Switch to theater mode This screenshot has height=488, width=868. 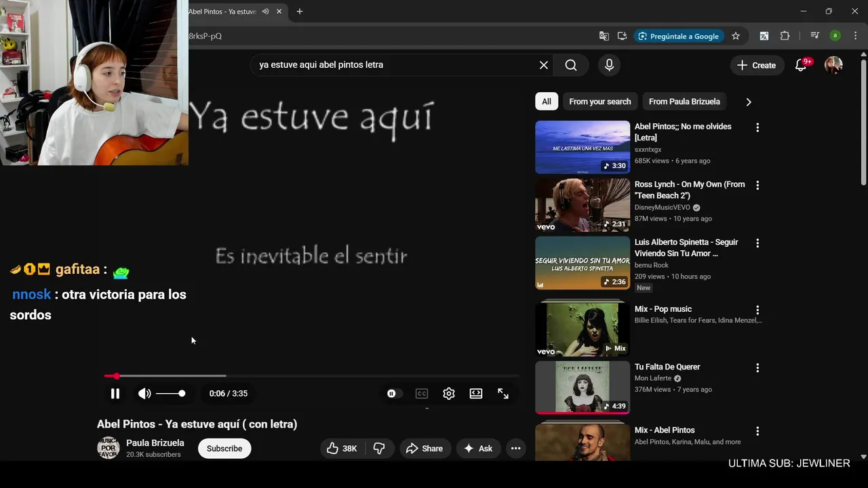pyautogui.click(x=476, y=393)
